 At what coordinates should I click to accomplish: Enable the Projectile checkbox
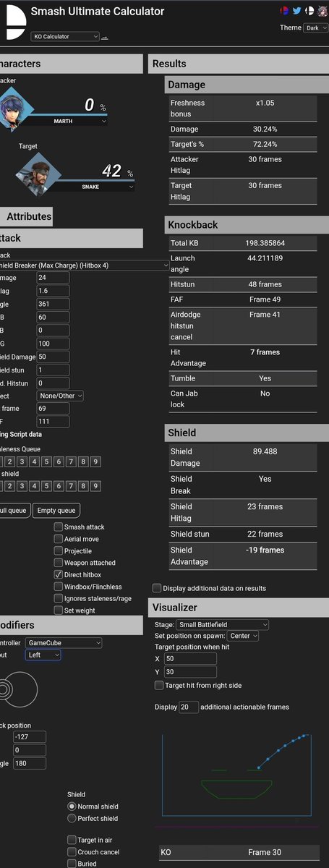(x=58, y=550)
